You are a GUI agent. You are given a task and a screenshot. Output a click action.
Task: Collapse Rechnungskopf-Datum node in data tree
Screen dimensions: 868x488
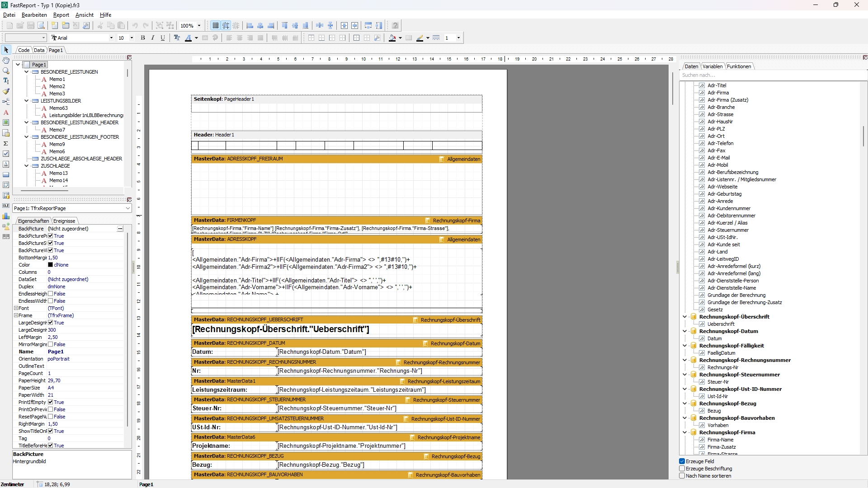tap(684, 331)
